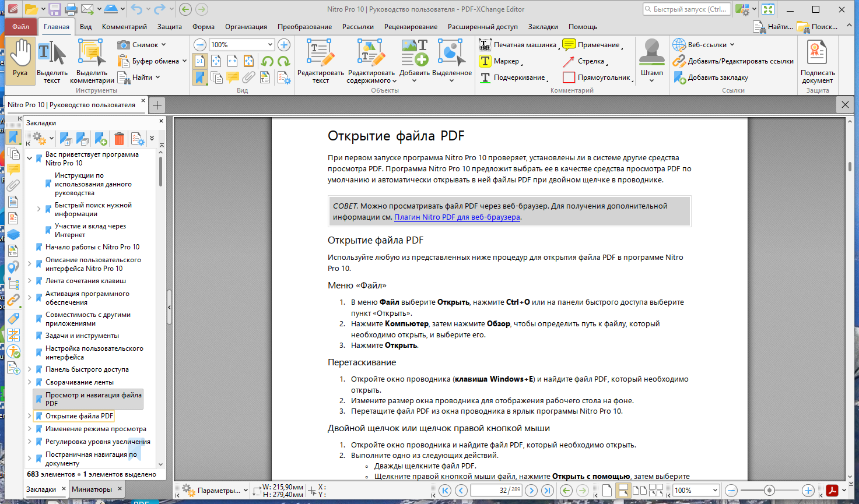Select the Hand (Рука) tool
The width and height of the screenshot is (859, 504).
[x=20, y=61]
